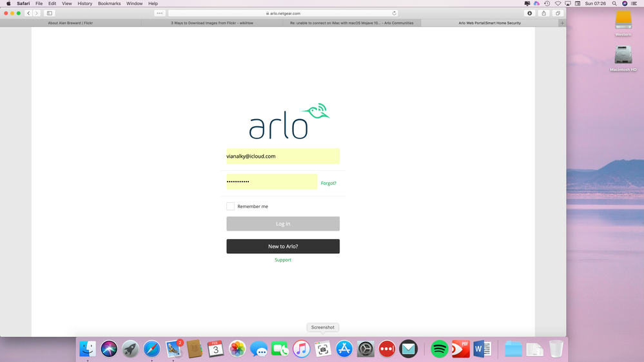
Task: Switch to wikiHow Download Images tab
Action: [212, 23]
